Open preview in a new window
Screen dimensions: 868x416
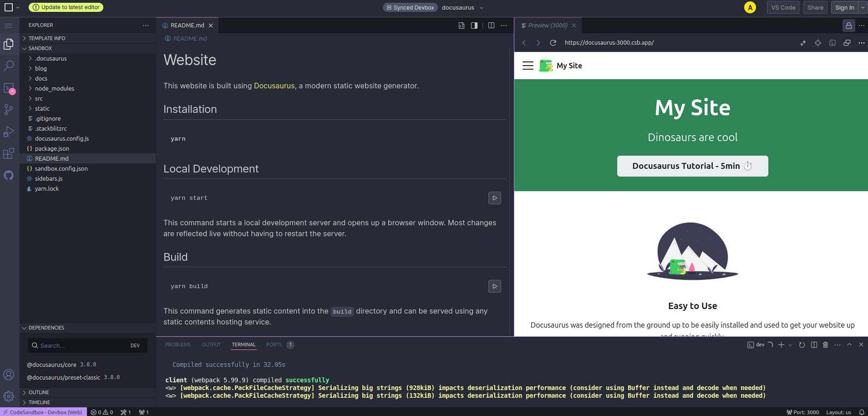coord(847,43)
